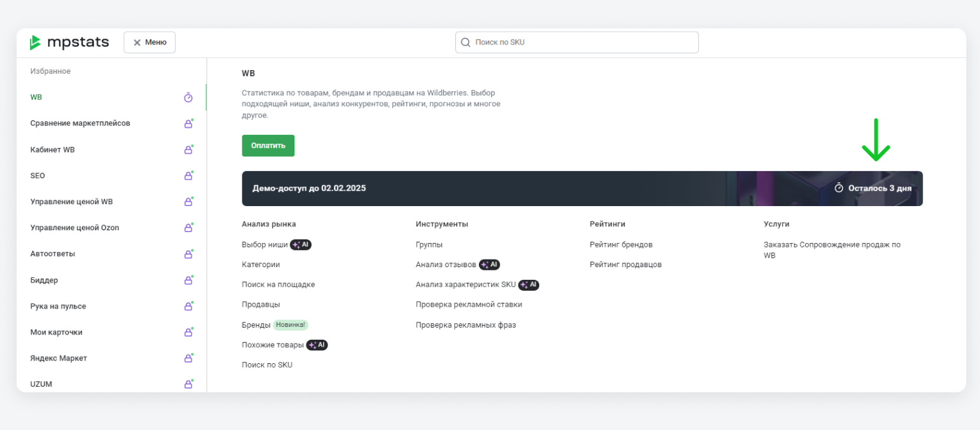Focus the Поиск по SKU search field

coord(577,43)
